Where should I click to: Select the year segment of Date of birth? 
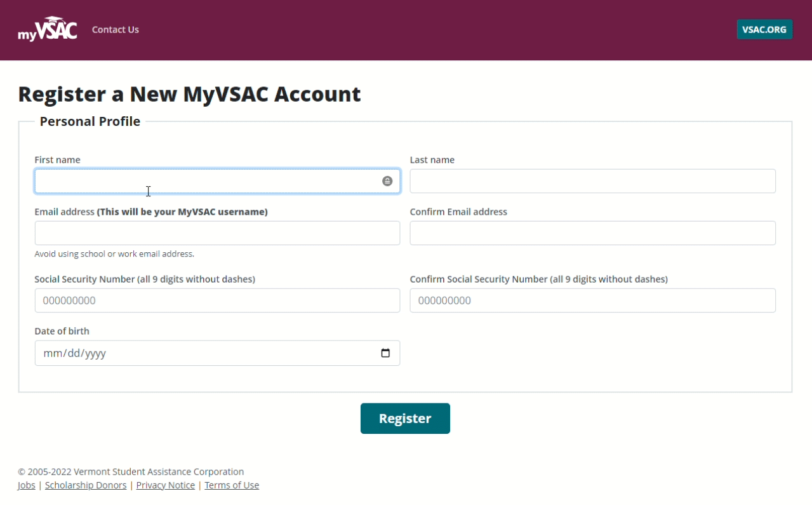click(95, 353)
